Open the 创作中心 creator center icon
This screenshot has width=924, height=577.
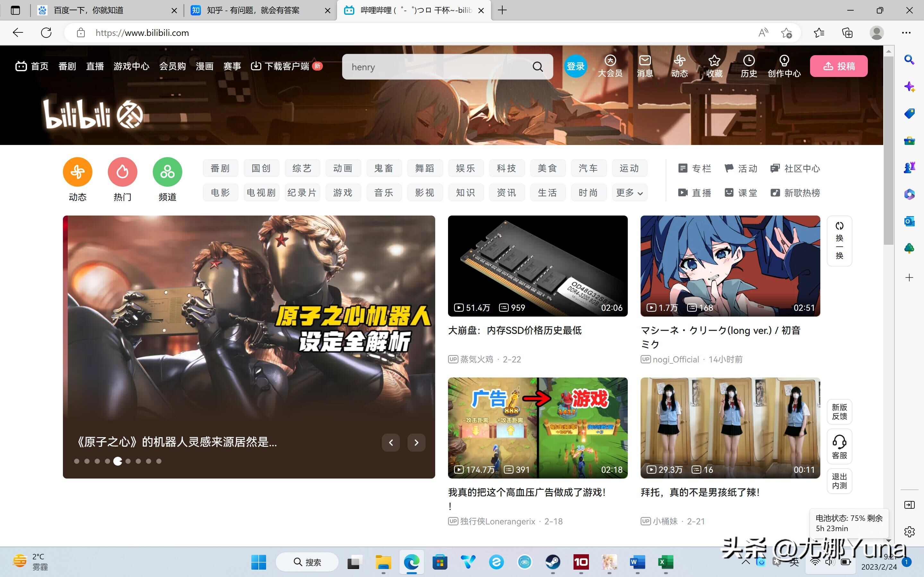click(x=783, y=66)
